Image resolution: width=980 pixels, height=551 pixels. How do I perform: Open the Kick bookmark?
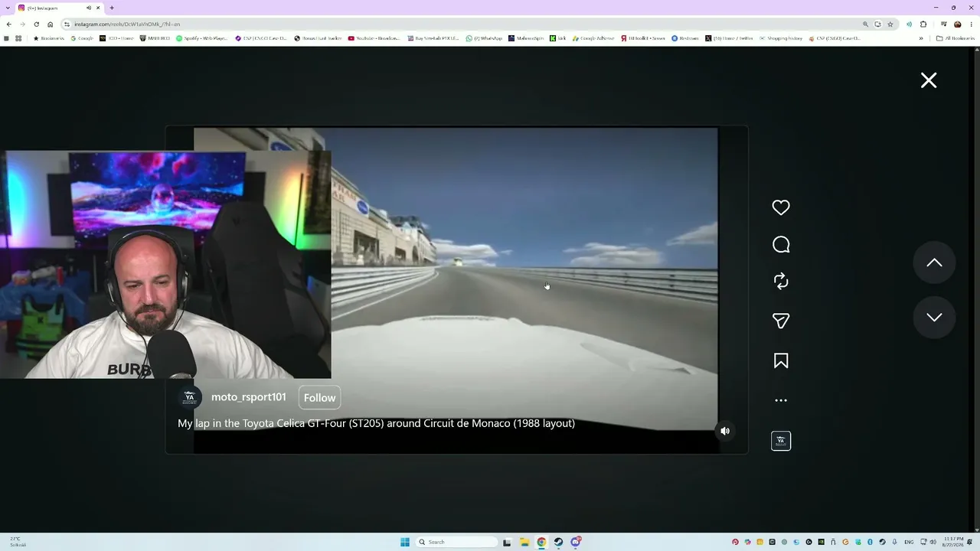(x=558, y=38)
